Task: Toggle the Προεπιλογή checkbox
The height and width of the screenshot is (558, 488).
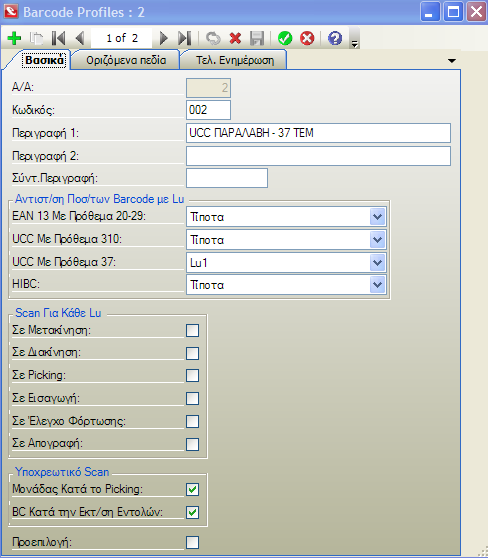Action: [193, 542]
